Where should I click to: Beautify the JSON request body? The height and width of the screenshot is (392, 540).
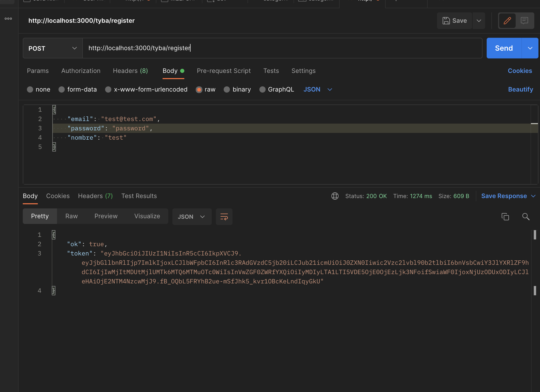coord(520,89)
